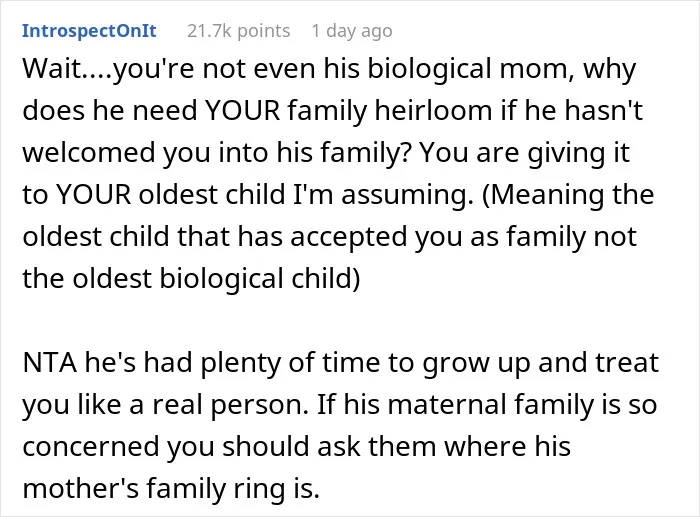
Task: Select "YOUR" before "oldest child I'm assuming"
Action: coord(93,194)
